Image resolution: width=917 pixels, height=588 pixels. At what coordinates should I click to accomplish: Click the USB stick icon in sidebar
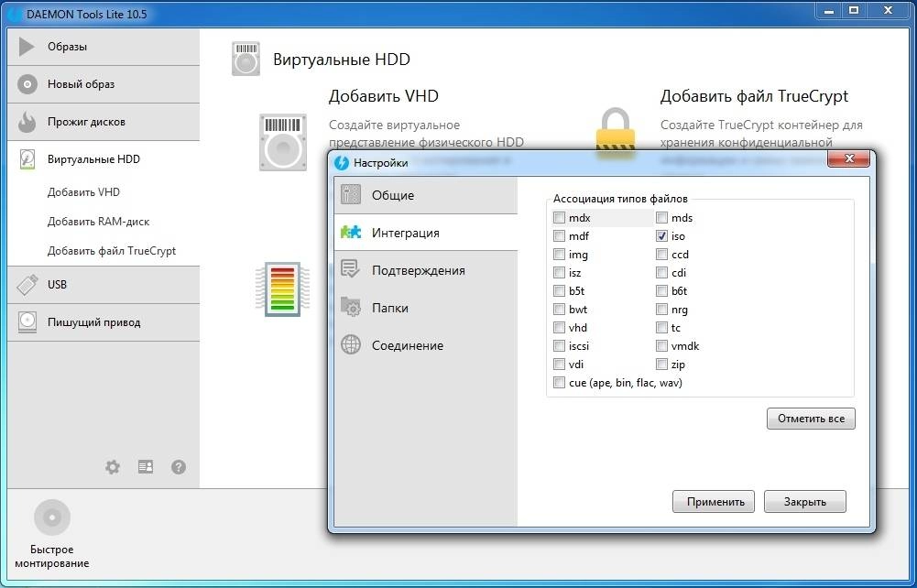tap(27, 285)
